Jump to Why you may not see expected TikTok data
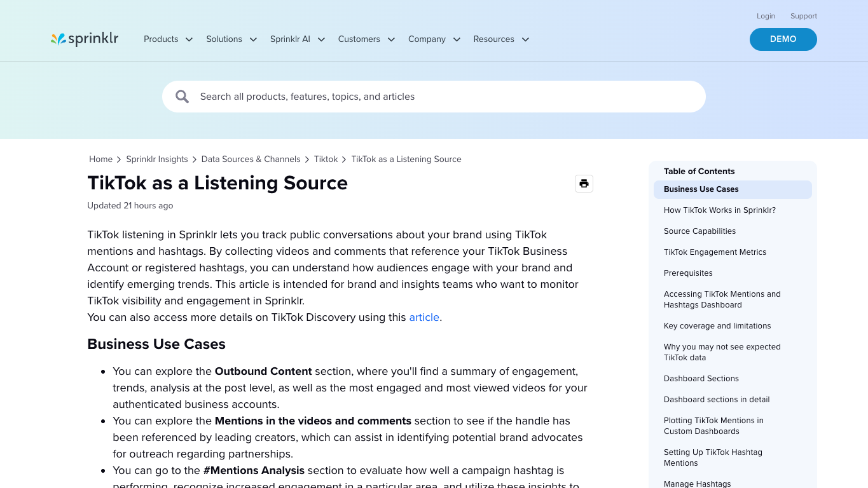Screen dimensions: 868x488 pos(722,352)
